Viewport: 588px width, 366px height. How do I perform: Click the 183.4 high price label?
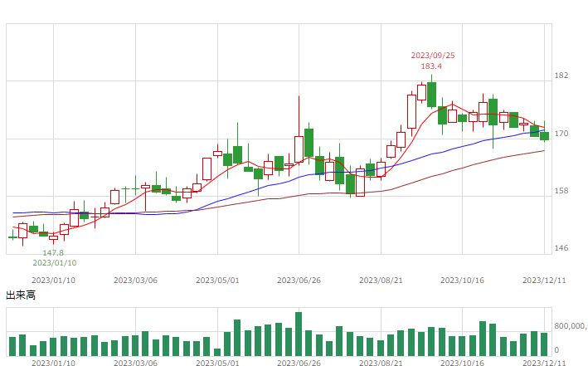click(x=431, y=66)
